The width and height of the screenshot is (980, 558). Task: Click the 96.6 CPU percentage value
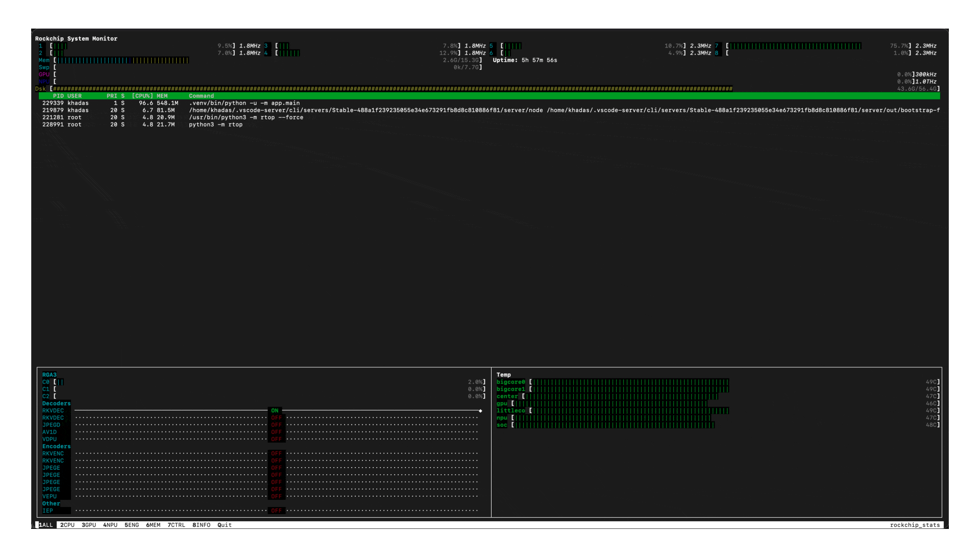click(x=146, y=103)
